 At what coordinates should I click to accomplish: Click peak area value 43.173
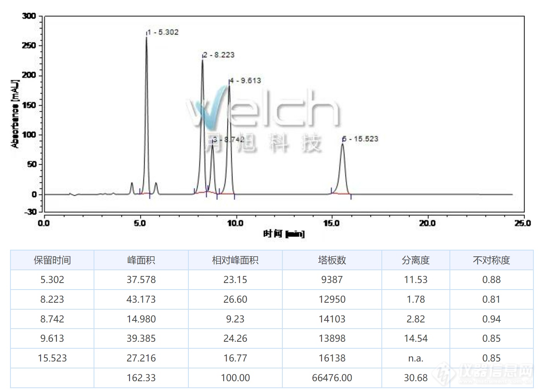[x=141, y=299]
